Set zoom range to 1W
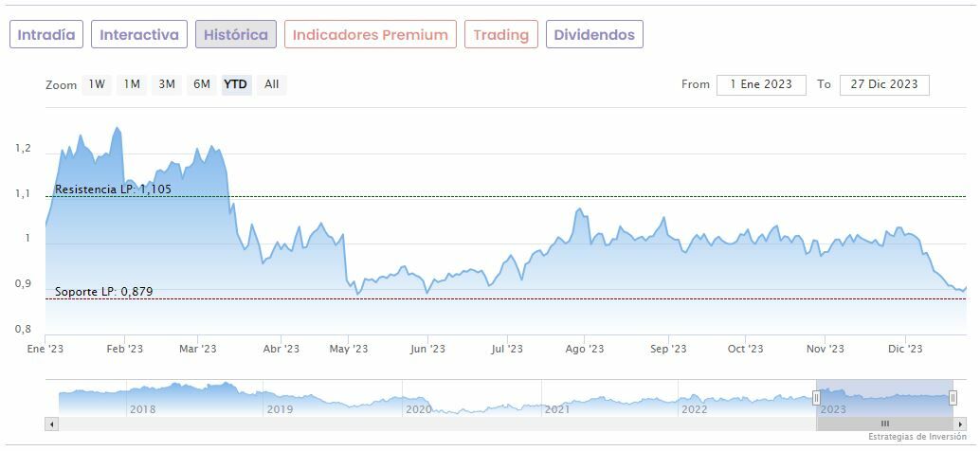The width and height of the screenshot is (980, 451). 97,84
